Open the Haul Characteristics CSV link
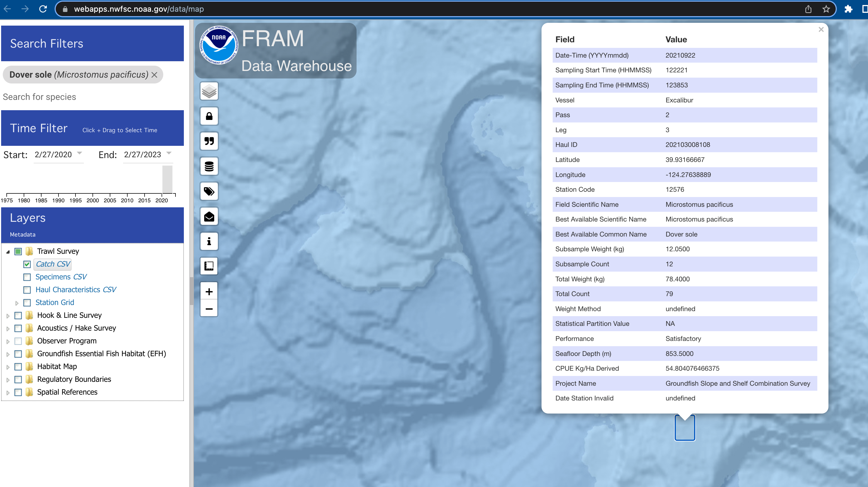 [76, 290]
